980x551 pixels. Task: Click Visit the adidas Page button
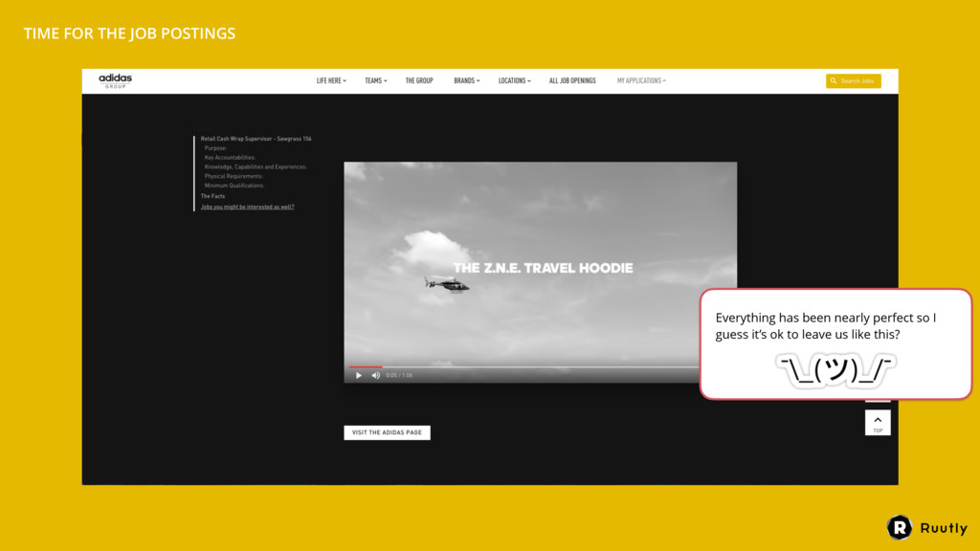click(387, 432)
